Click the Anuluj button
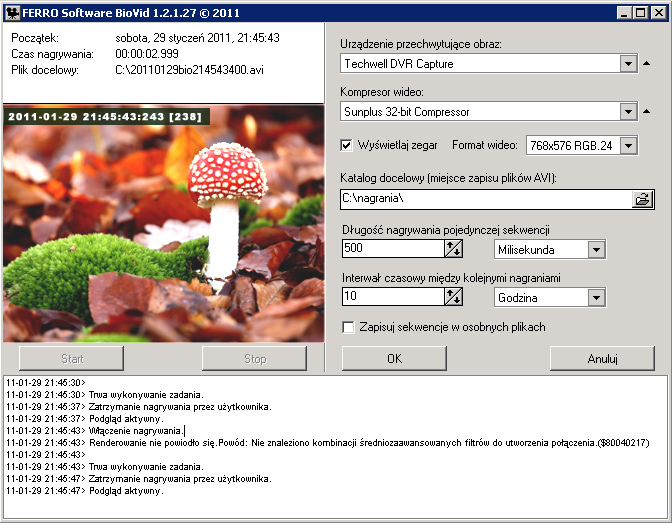The height and width of the screenshot is (523, 672). (x=602, y=358)
